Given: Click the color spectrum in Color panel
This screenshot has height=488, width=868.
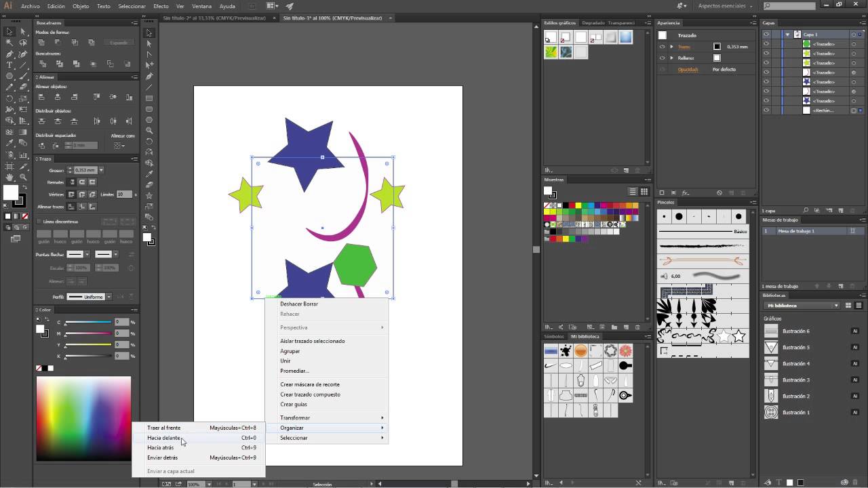Looking at the screenshot, I should [x=83, y=419].
